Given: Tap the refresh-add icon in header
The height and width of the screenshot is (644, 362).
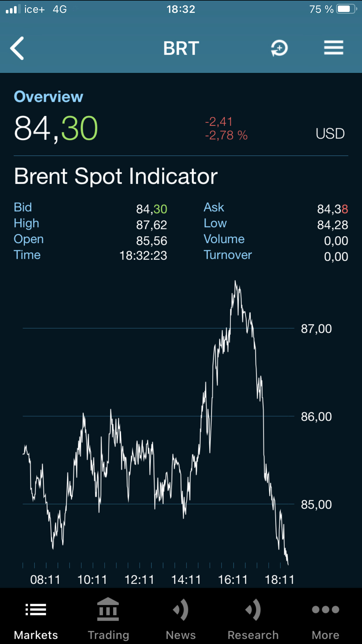Looking at the screenshot, I should pyautogui.click(x=279, y=48).
